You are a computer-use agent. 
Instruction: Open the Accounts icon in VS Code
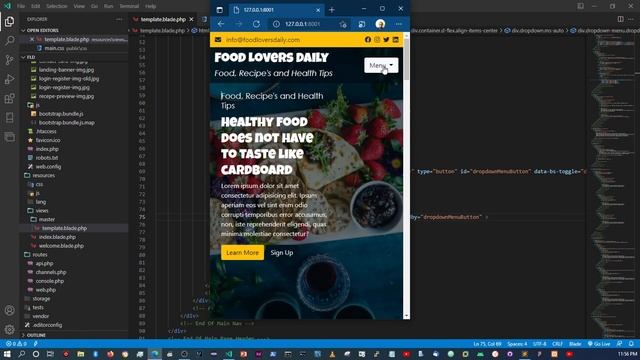click(x=9, y=310)
